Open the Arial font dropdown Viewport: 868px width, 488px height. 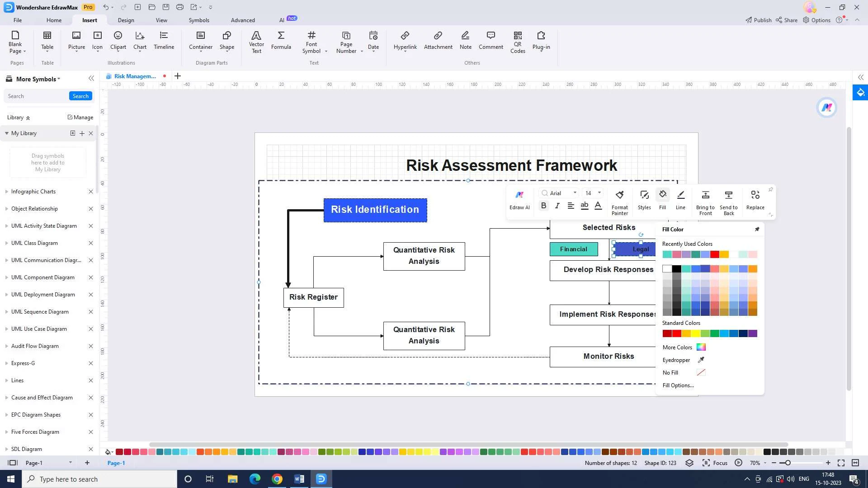(575, 193)
